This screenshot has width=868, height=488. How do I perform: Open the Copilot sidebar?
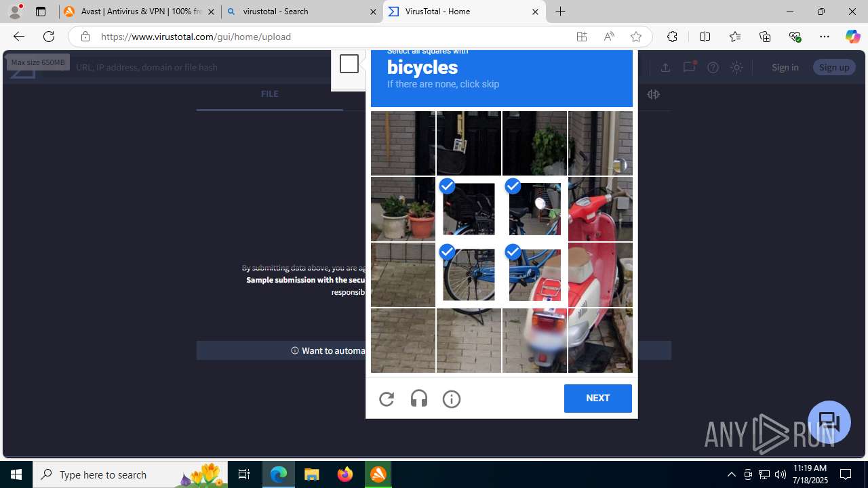point(853,37)
